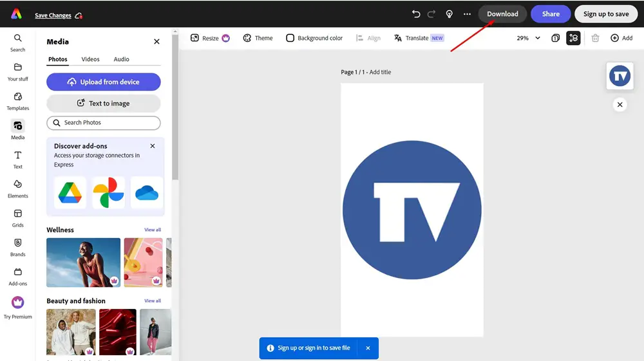Dismiss the sign in notification
The height and width of the screenshot is (361, 644).
368,348
